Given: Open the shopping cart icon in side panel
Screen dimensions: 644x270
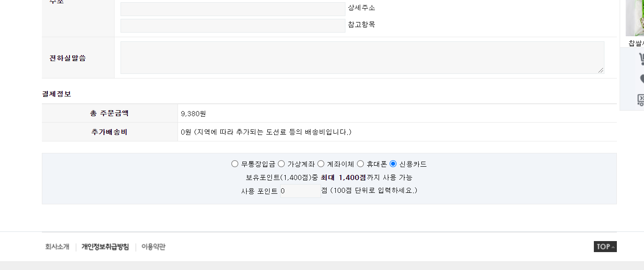Looking at the screenshot, I should tap(641, 59).
